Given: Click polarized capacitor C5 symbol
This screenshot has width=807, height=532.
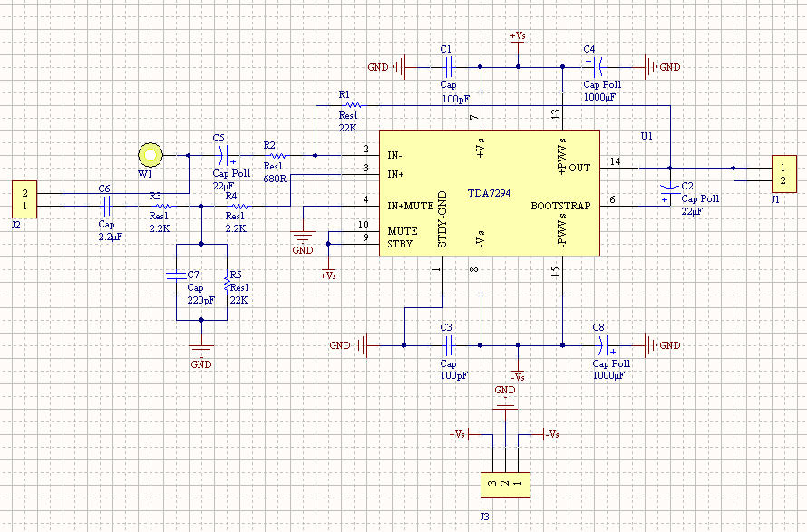Looking at the screenshot, I should 227,155.
